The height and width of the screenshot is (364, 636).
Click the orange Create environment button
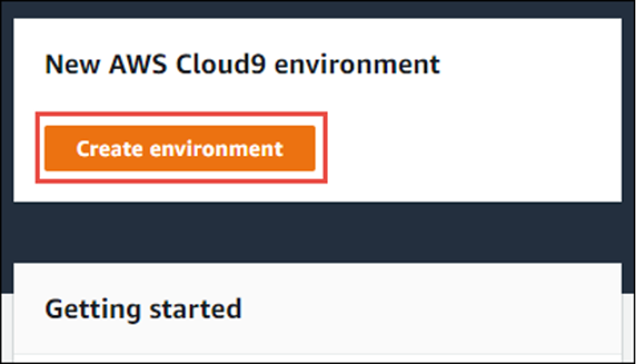coord(180,149)
